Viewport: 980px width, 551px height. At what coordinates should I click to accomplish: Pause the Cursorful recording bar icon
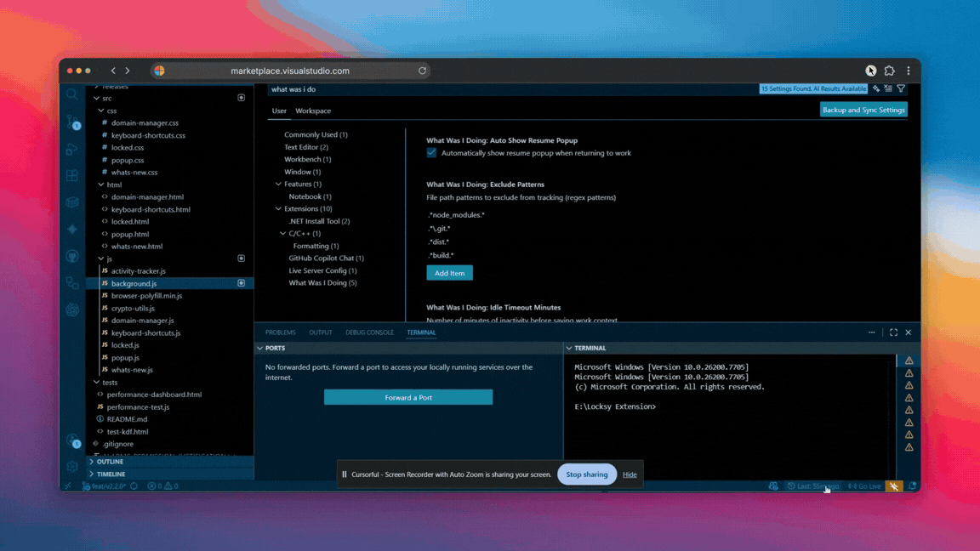point(345,474)
